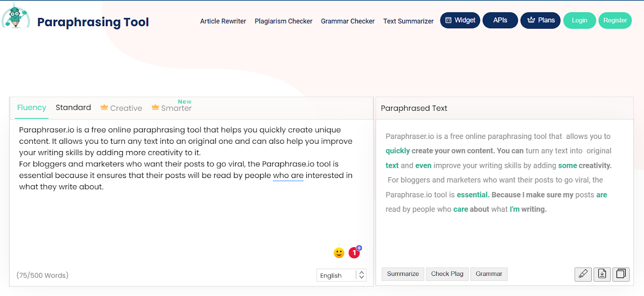
Task: Navigate to Text Summarizer
Action: [x=409, y=21]
